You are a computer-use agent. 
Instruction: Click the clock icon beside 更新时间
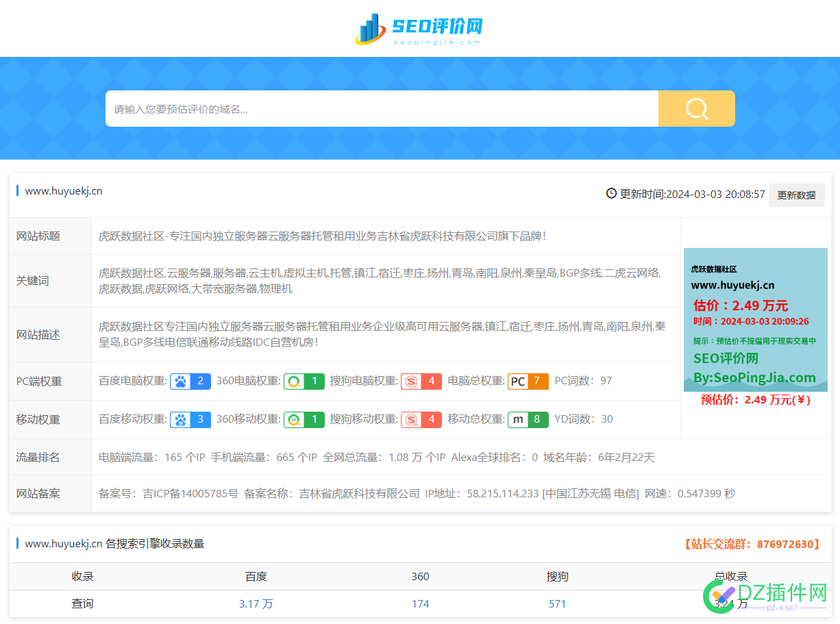point(611,194)
